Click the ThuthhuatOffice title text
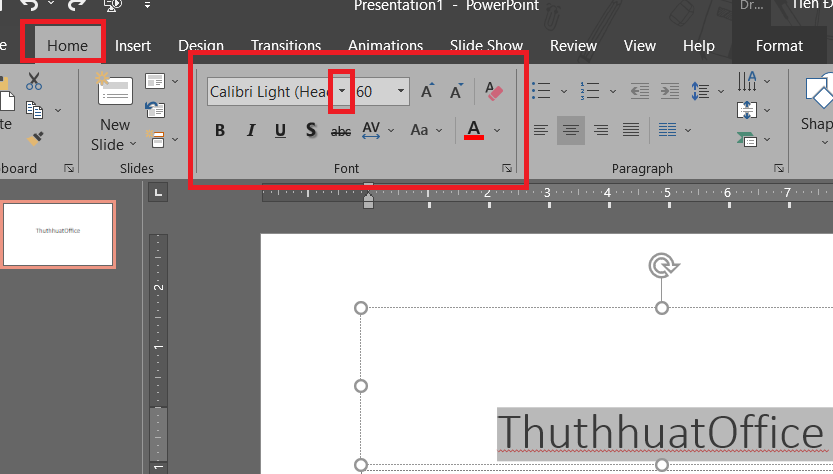The height and width of the screenshot is (474, 833). [x=660, y=433]
